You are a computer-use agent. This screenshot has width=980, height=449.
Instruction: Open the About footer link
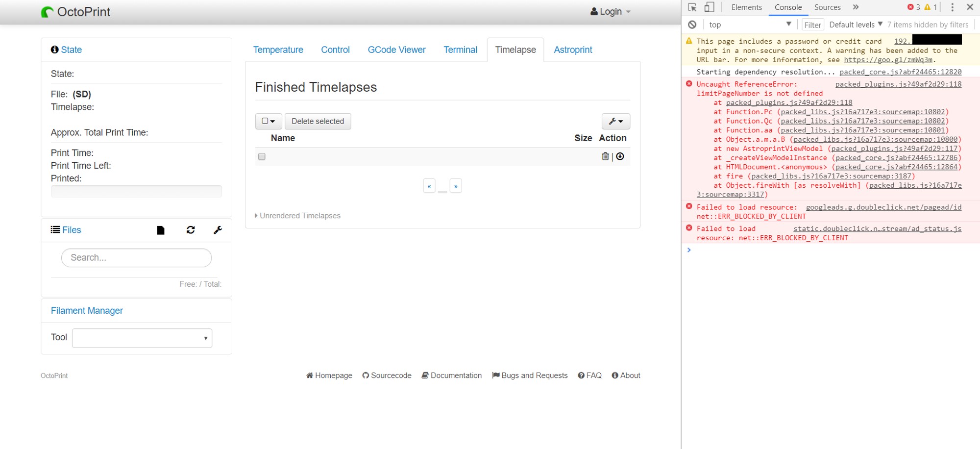626,375
